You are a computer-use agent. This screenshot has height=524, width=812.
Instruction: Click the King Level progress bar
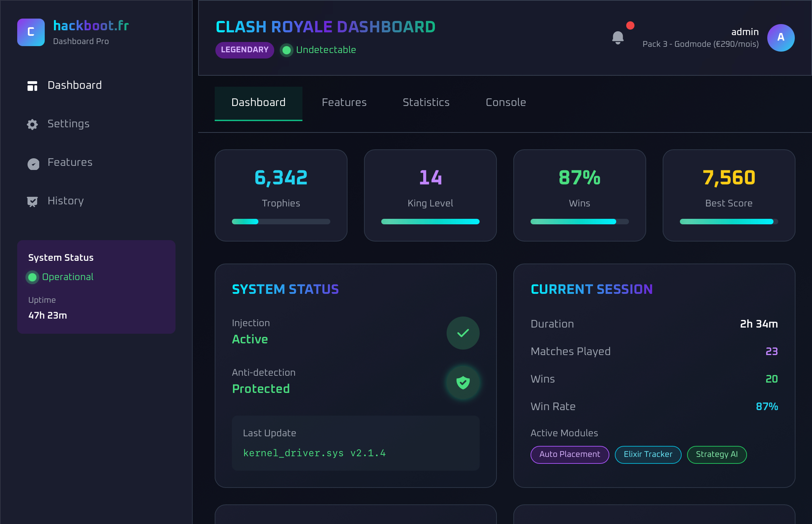coord(430,222)
